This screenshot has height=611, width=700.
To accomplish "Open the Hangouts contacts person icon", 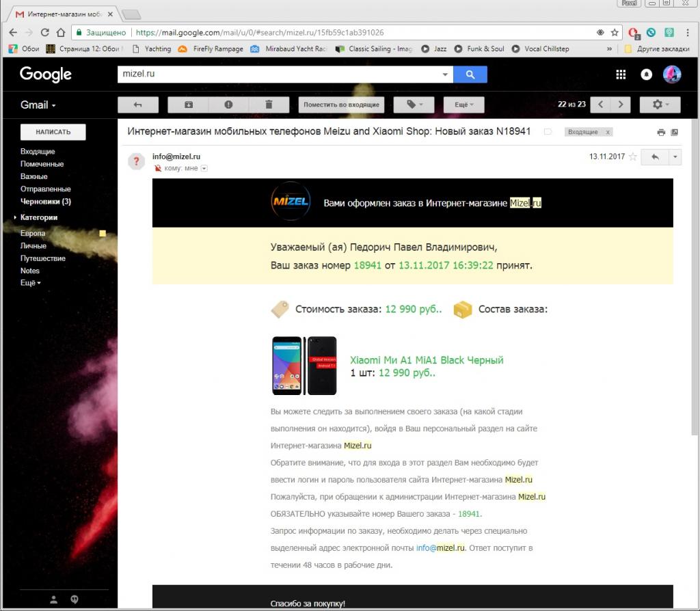I will 53,599.
